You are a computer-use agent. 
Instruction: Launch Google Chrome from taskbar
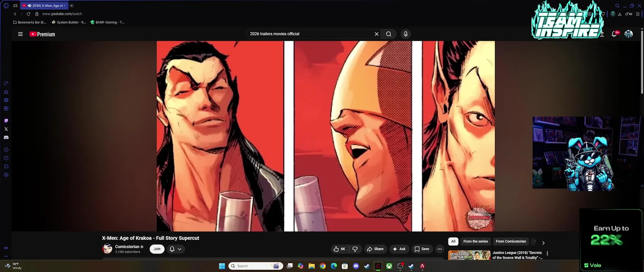(323, 266)
